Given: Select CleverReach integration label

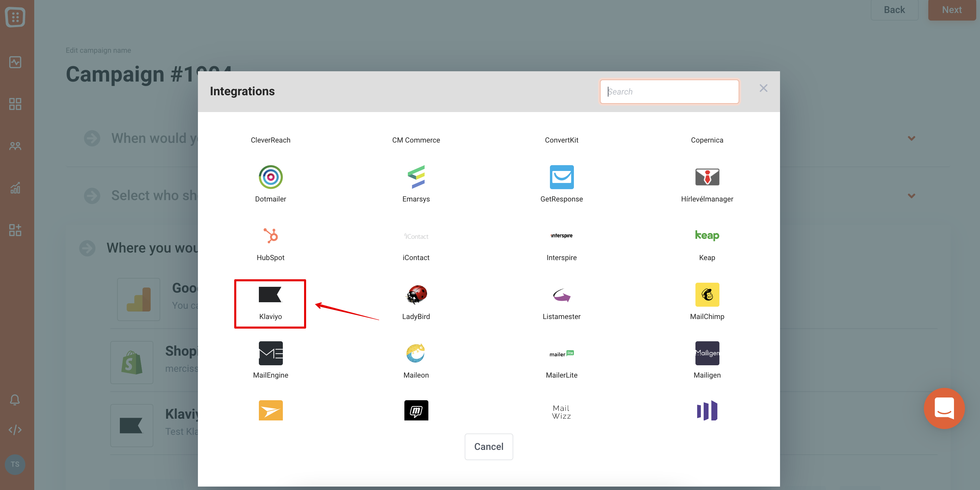Looking at the screenshot, I should [271, 140].
